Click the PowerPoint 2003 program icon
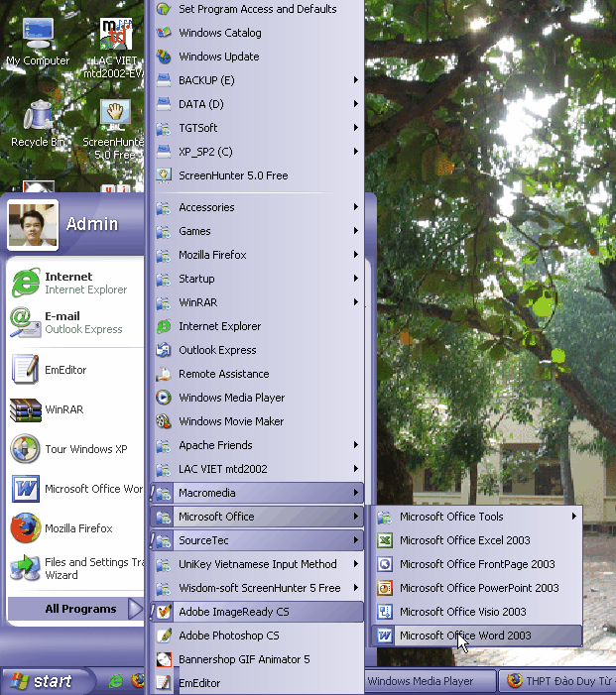 point(384,588)
